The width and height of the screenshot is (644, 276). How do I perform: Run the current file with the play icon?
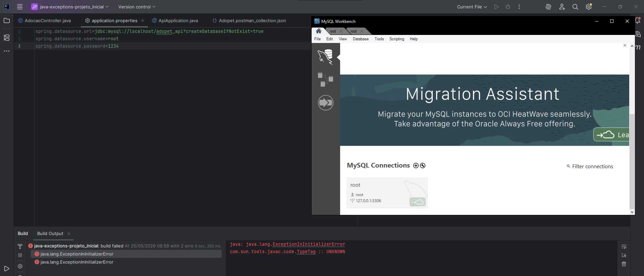coord(496,7)
